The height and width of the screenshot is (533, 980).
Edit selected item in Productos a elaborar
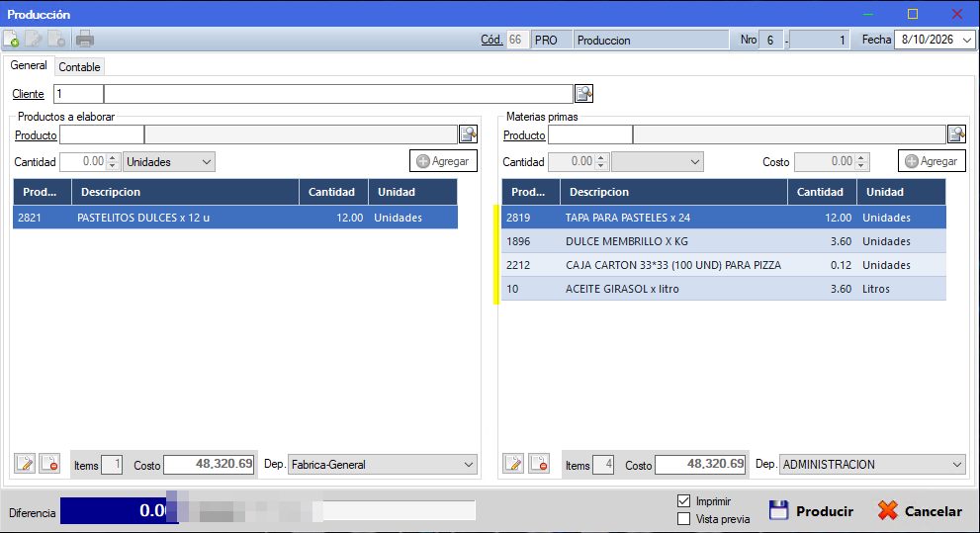[25, 464]
